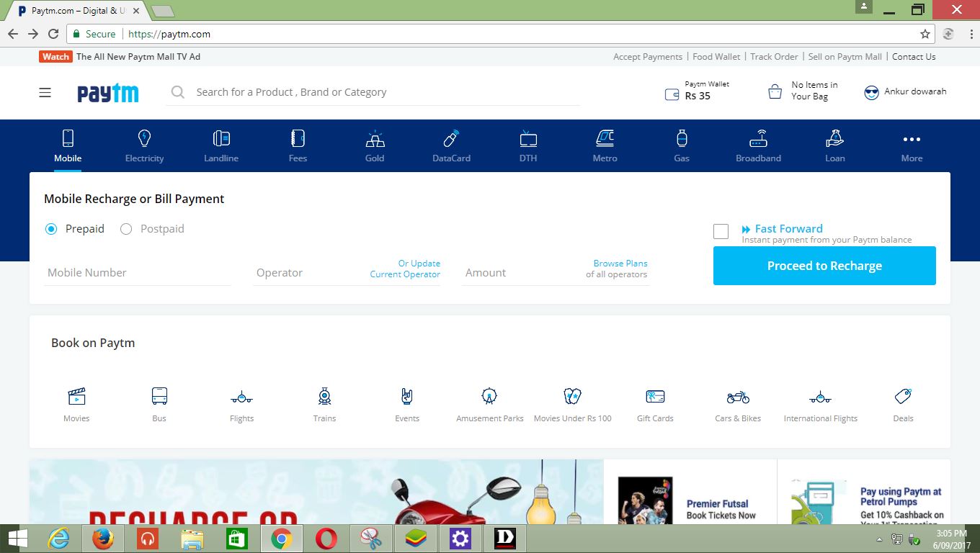Open File Explorer from the taskbar
The image size is (980, 553).
192,539
